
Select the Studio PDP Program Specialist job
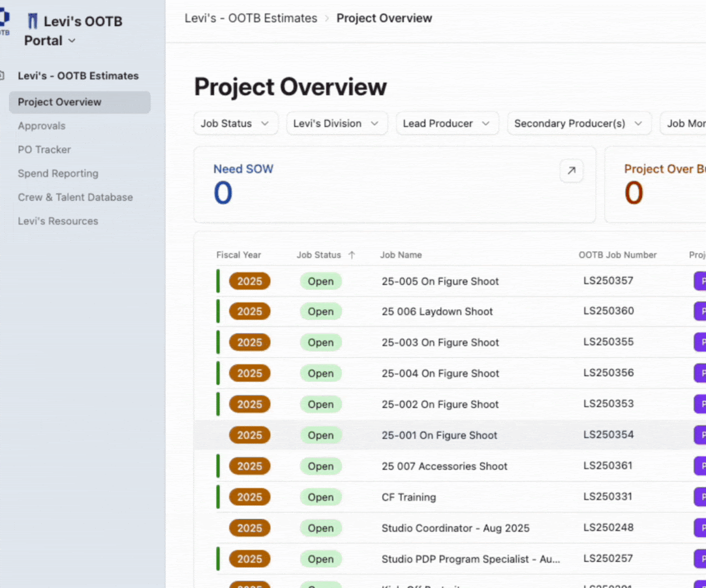tap(471, 559)
